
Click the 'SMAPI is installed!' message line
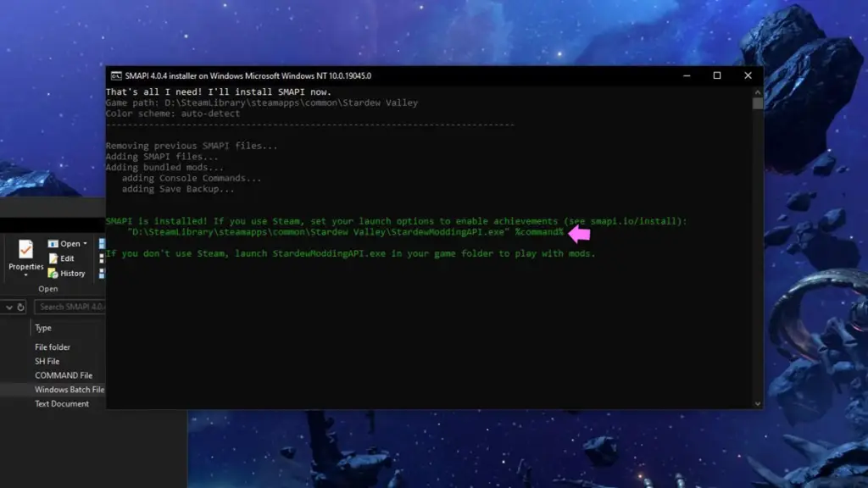(397, 221)
